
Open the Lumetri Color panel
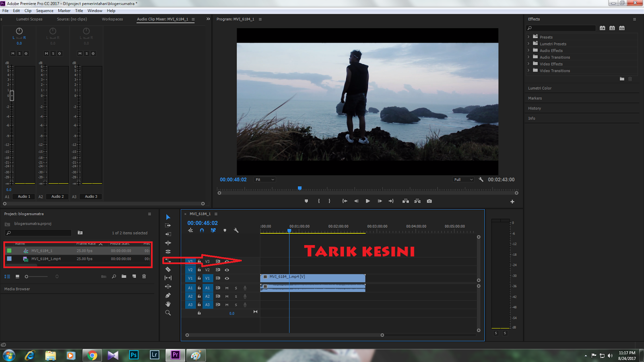(540, 88)
